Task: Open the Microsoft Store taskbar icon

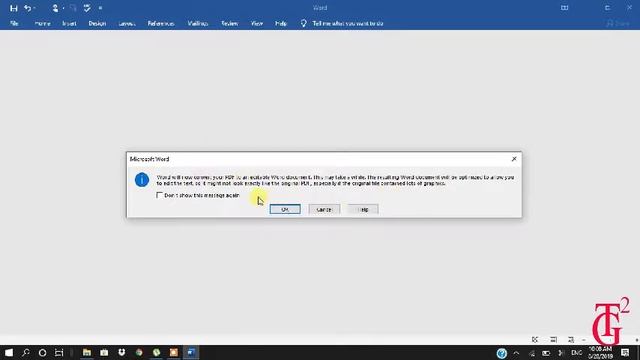Action: pos(104,353)
